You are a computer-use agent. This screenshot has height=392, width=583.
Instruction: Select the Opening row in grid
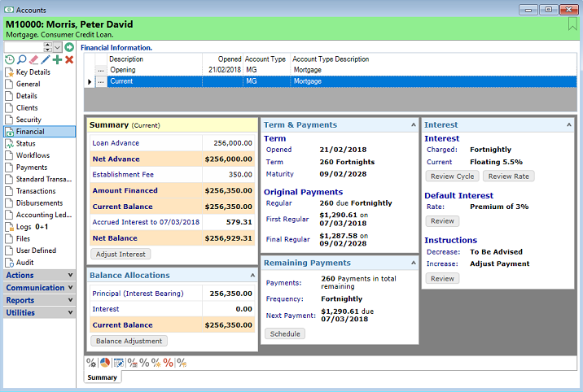[330, 70]
